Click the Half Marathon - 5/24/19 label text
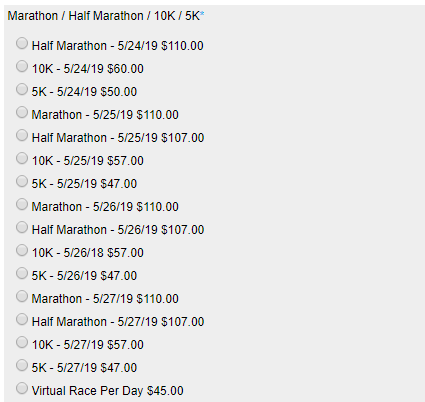The height and width of the screenshot is (402, 425). pyautogui.click(x=94, y=46)
